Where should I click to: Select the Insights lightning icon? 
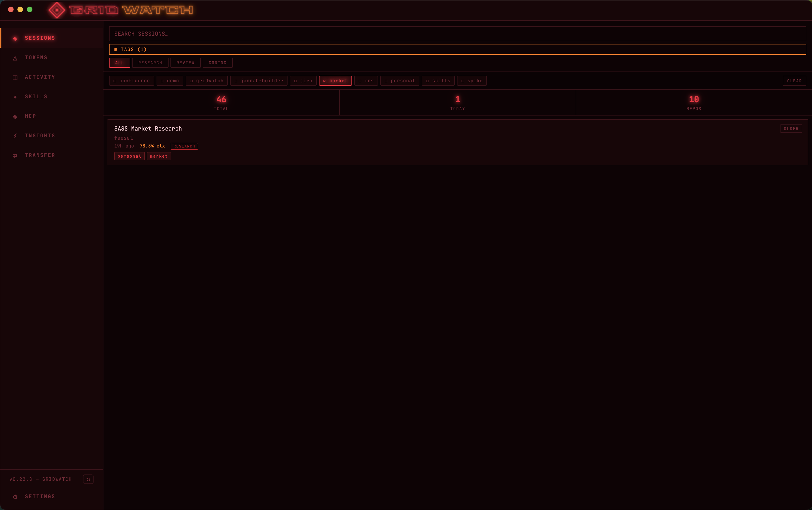15,135
